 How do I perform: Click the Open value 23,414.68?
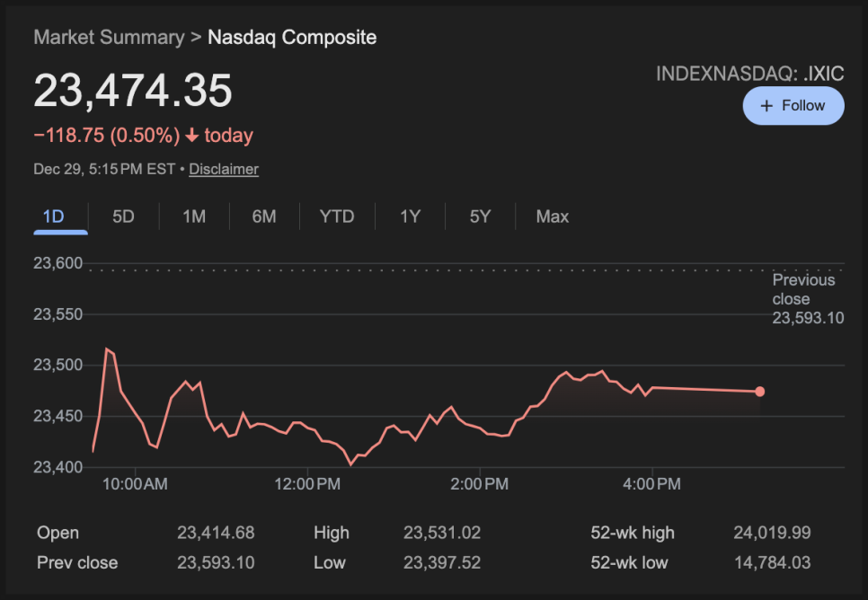point(216,533)
